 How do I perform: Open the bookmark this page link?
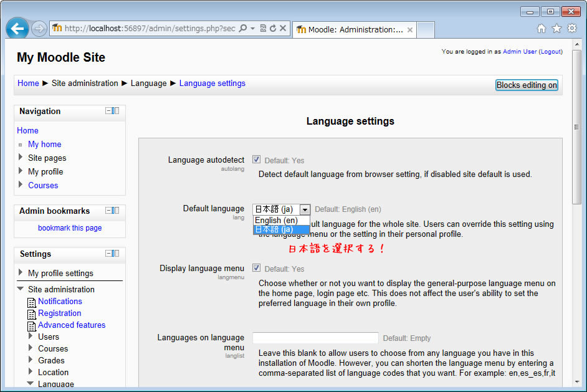(70, 227)
